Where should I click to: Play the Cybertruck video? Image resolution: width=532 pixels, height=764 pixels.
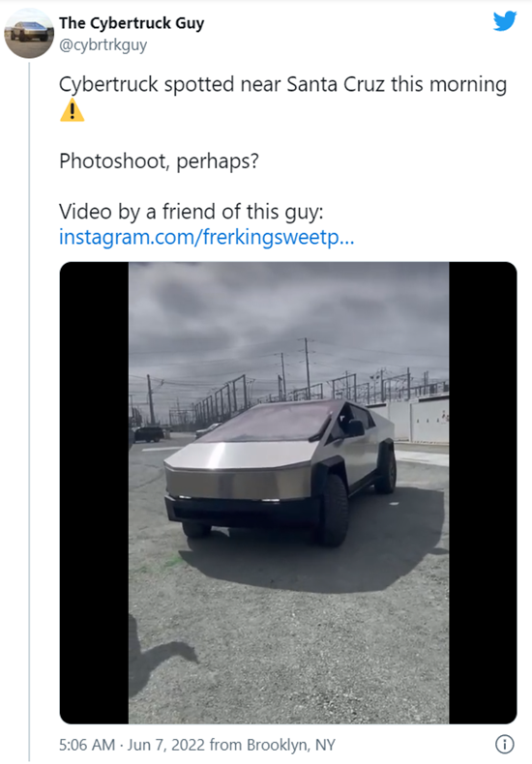point(288,492)
